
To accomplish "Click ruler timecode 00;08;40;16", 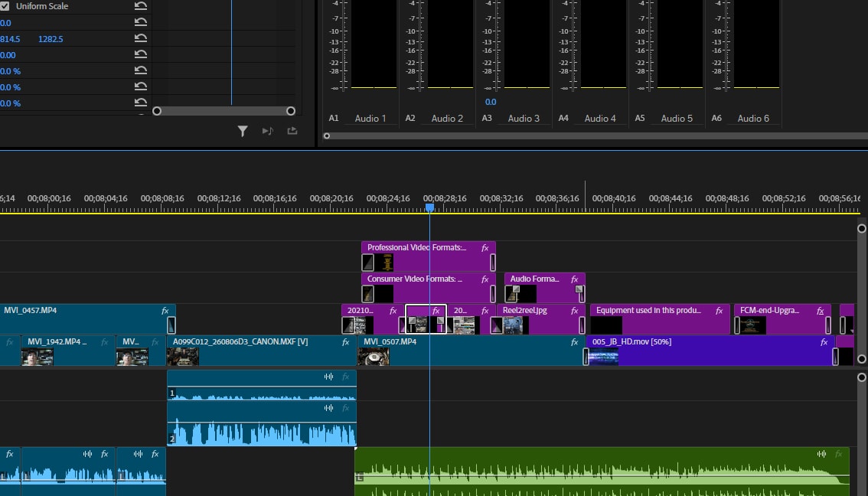I will click(x=614, y=198).
